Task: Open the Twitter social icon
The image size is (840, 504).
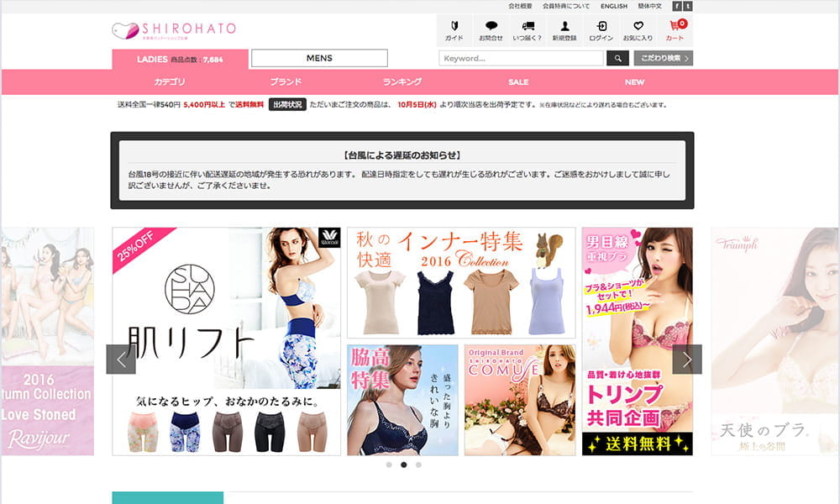Action: (688, 6)
